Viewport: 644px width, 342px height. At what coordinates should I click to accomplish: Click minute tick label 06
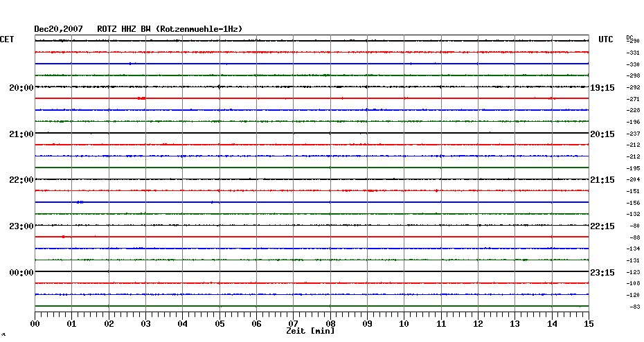click(x=257, y=324)
